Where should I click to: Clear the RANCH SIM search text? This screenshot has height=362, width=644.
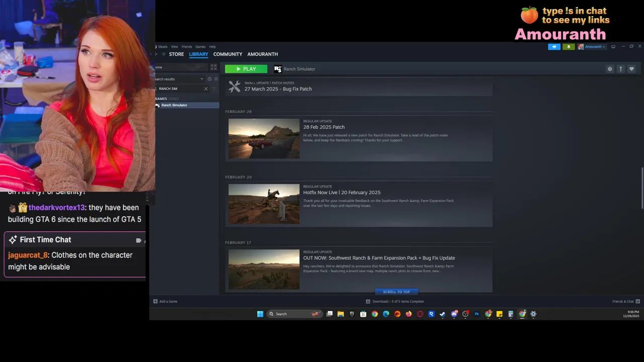click(x=206, y=89)
